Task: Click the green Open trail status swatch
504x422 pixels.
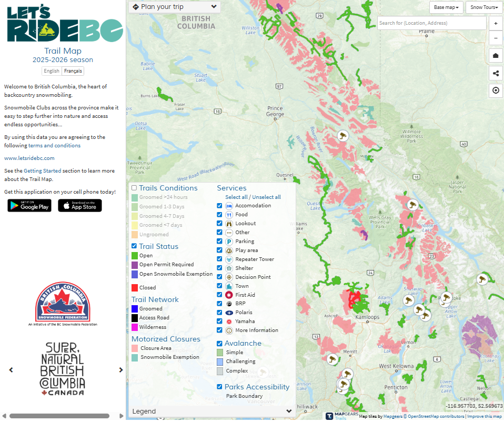Action: coord(135,256)
